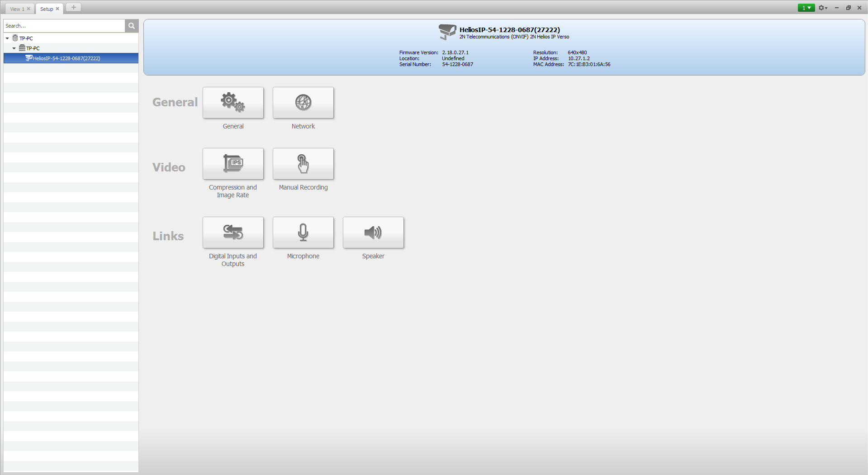Close the Setup tab
The width and height of the screenshot is (868, 475).
[x=57, y=9]
